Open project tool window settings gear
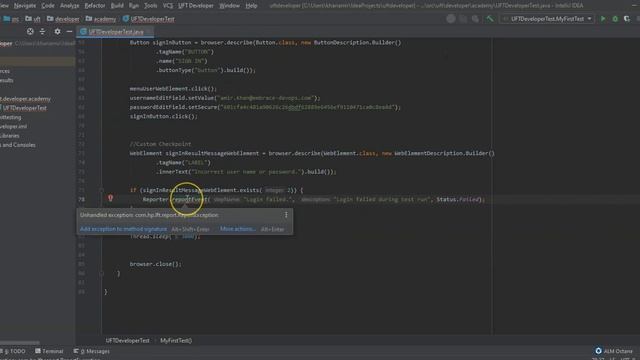 (x=57, y=31)
